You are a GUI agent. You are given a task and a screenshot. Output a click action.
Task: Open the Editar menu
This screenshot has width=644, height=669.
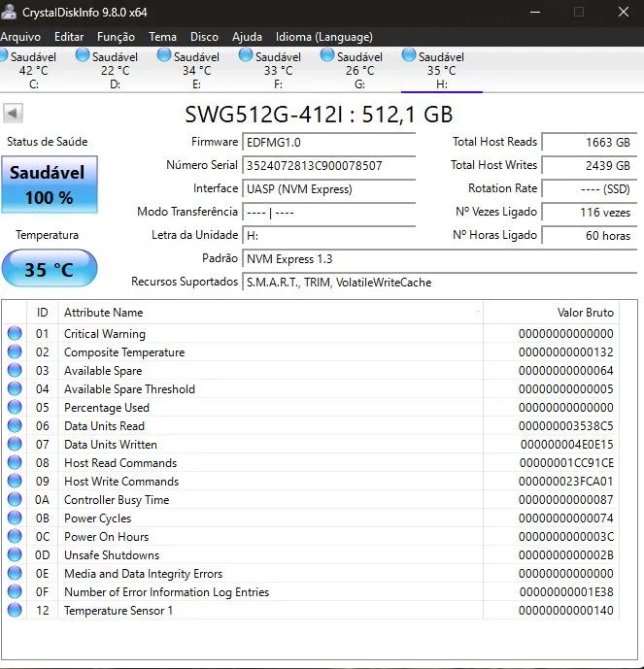point(69,37)
